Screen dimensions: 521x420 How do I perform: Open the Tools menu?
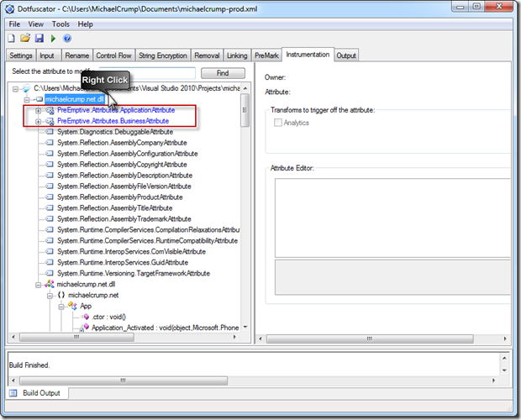61,24
